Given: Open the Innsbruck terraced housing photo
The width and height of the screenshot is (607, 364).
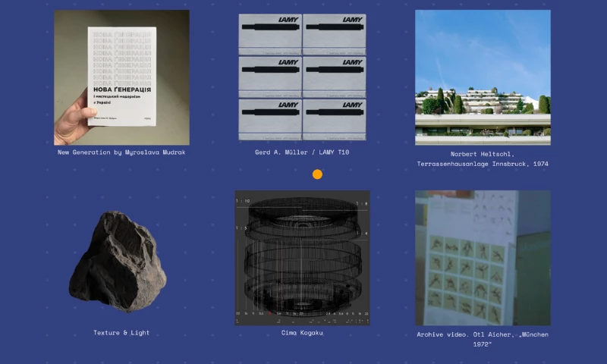Looking at the screenshot, I should [483, 77].
